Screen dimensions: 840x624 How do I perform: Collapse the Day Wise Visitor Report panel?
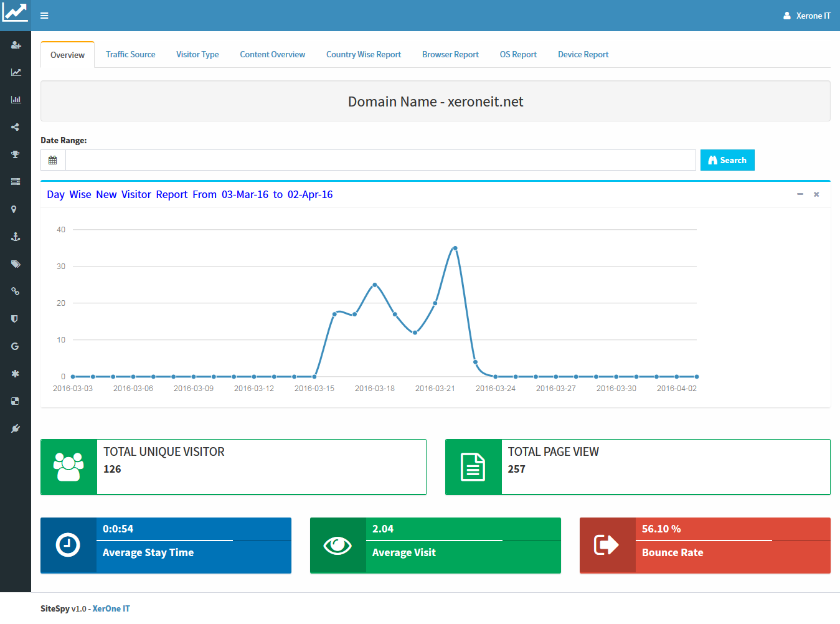tap(800, 194)
